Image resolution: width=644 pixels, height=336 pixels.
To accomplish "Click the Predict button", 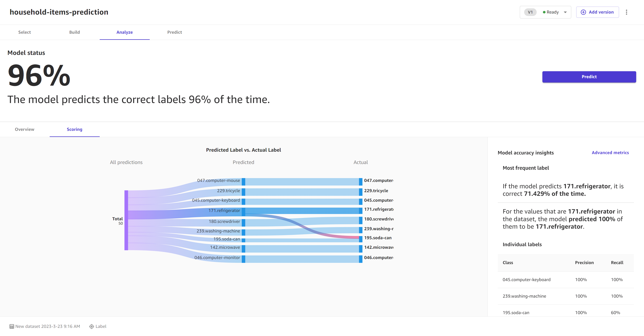I will coord(589,77).
